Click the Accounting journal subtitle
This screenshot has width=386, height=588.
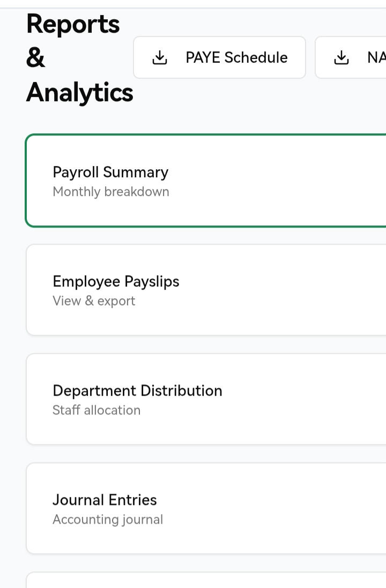(108, 519)
